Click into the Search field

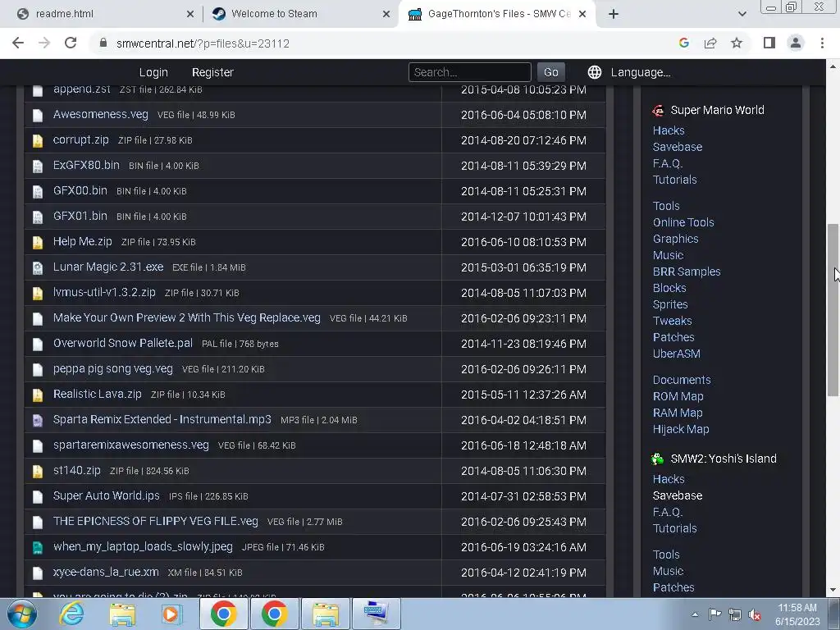pyautogui.click(x=469, y=72)
